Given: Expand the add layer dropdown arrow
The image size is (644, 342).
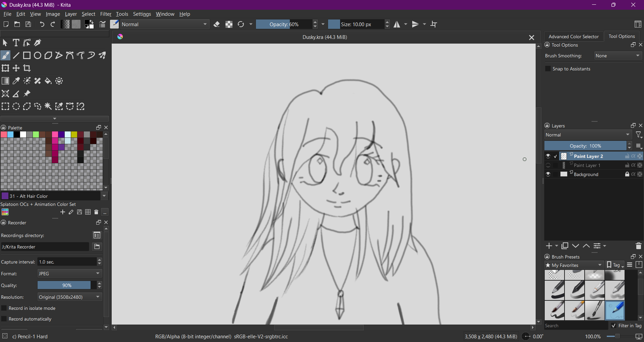Looking at the screenshot, I should pyautogui.click(x=557, y=246).
